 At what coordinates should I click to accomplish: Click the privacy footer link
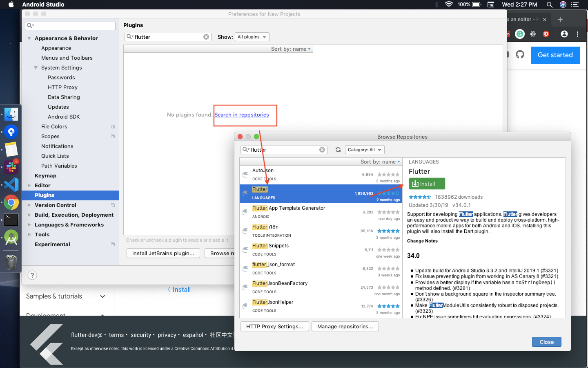click(167, 335)
